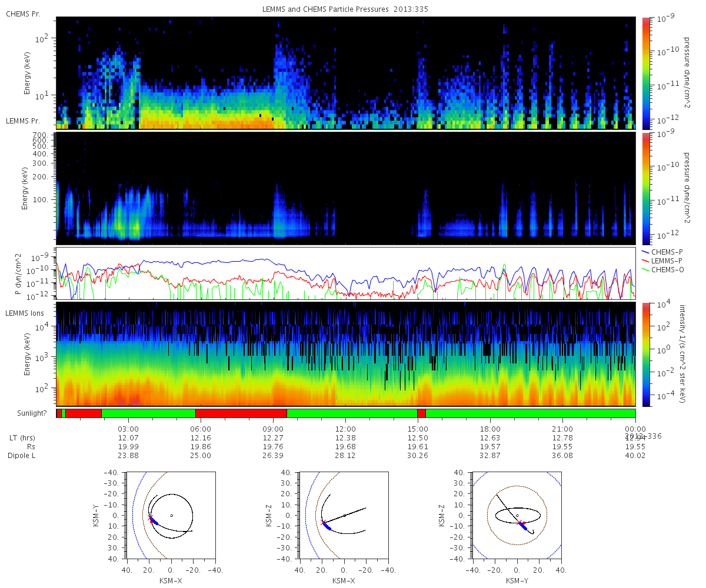Open the KSM-Z versus KSM-Y orbit plot
This screenshot has width=706, height=588.
pyautogui.click(x=517, y=515)
